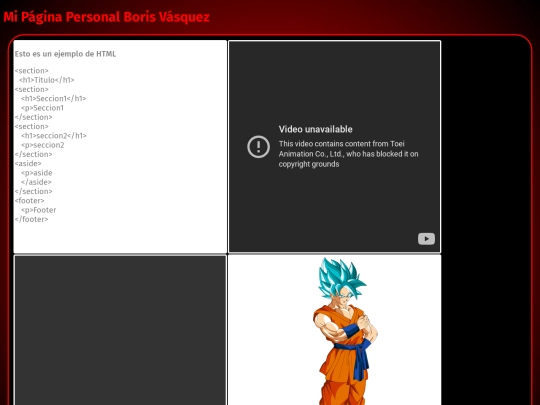Click the <p>seccion2 code line
The height and width of the screenshot is (405, 540).
(x=43, y=145)
